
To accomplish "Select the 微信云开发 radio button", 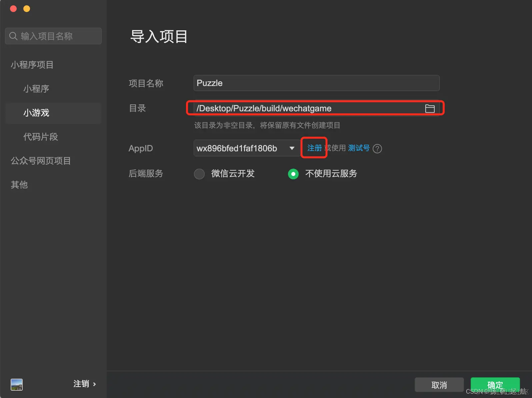I will coord(199,174).
